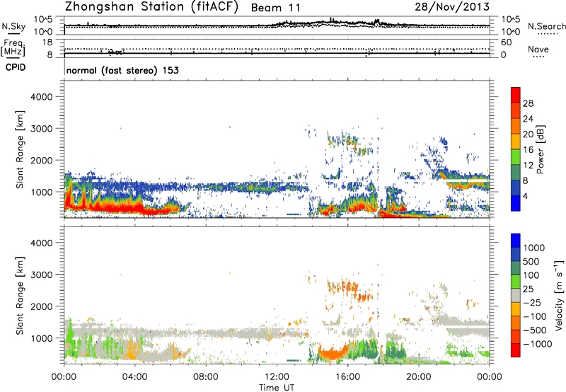Viewport: 566px width, 392px height.
Task: Click the '20:00' time tick label
Action: (419, 377)
